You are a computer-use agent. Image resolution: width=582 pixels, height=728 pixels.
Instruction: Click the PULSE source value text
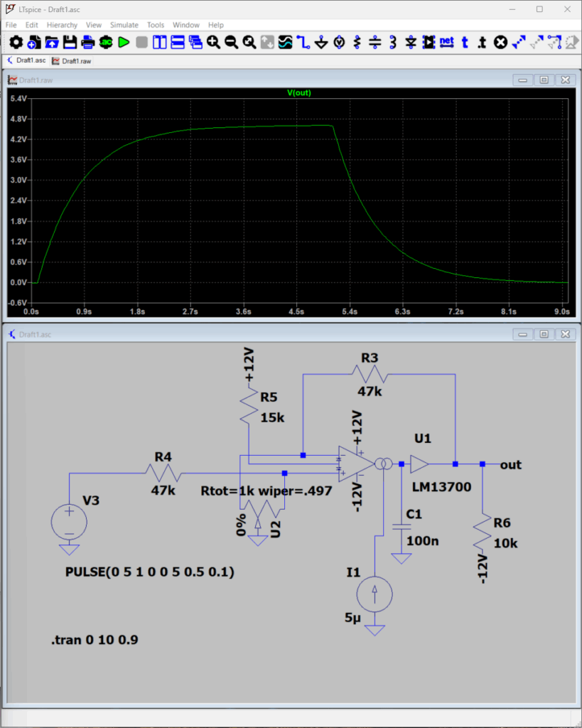[x=149, y=572]
